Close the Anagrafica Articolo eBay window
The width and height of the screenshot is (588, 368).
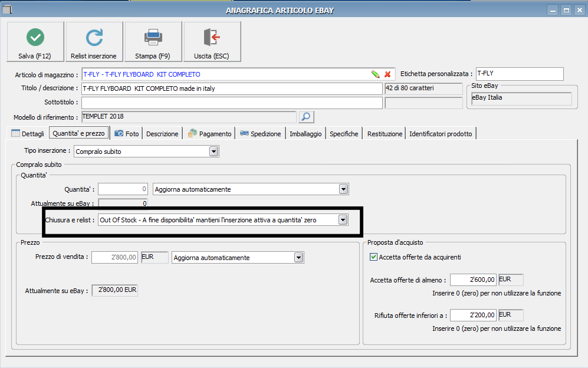click(580, 11)
